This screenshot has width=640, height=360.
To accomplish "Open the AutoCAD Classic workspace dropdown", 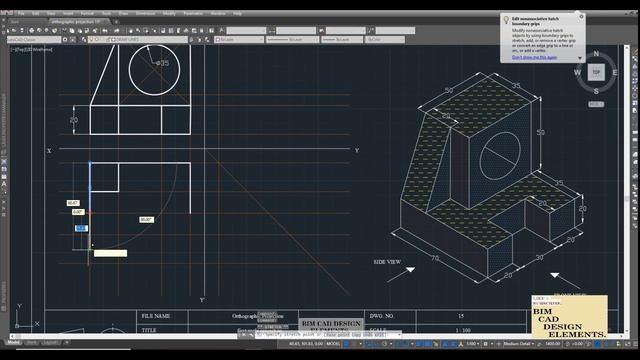I will pyautogui.click(x=34, y=40).
